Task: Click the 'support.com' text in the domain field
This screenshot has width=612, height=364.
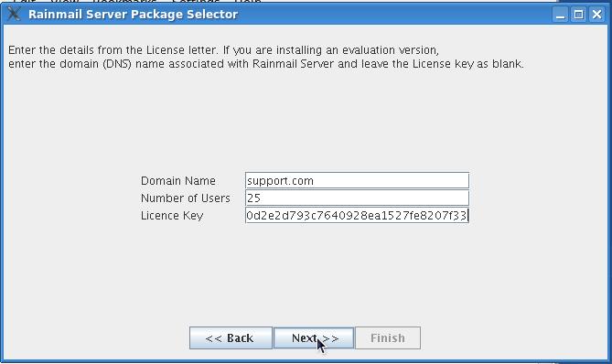Action: 280,181
